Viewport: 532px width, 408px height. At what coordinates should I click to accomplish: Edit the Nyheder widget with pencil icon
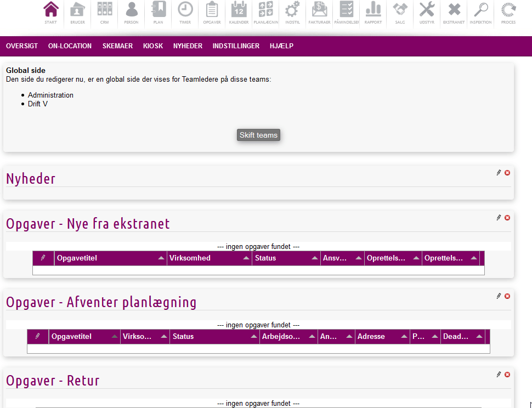tap(499, 173)
